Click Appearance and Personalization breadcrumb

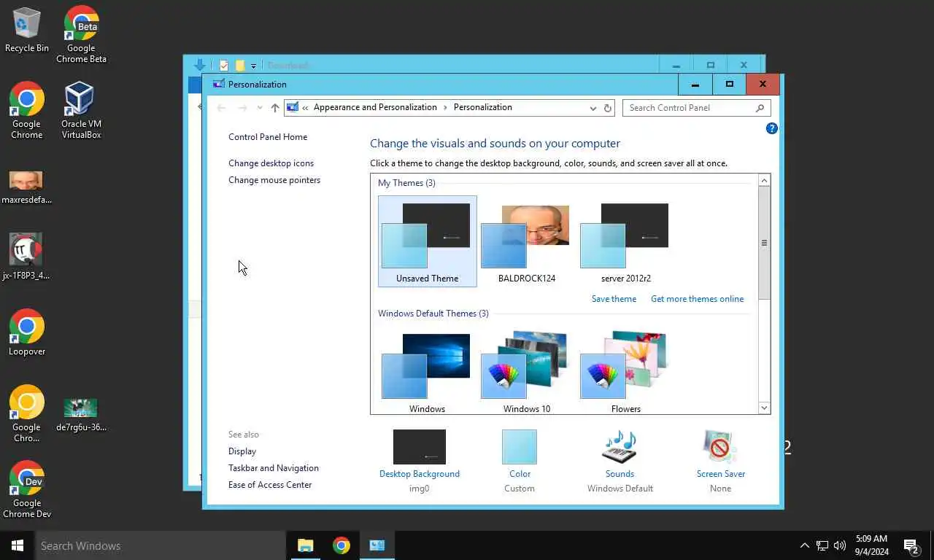(x=375, y=107)
